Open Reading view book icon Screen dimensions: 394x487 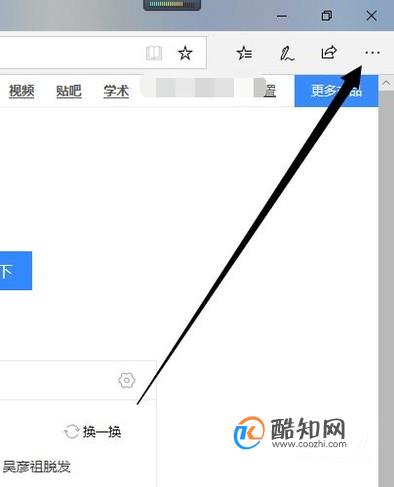click(x=154, y=53)
